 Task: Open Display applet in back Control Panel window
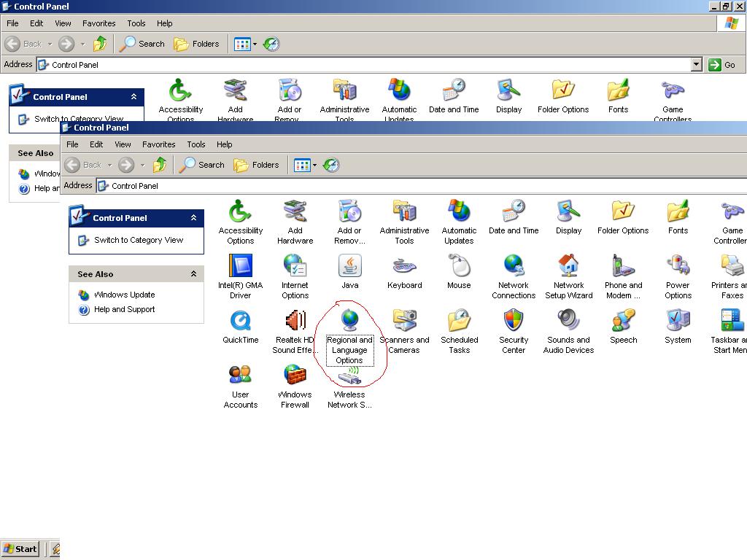tap(508, 97)
